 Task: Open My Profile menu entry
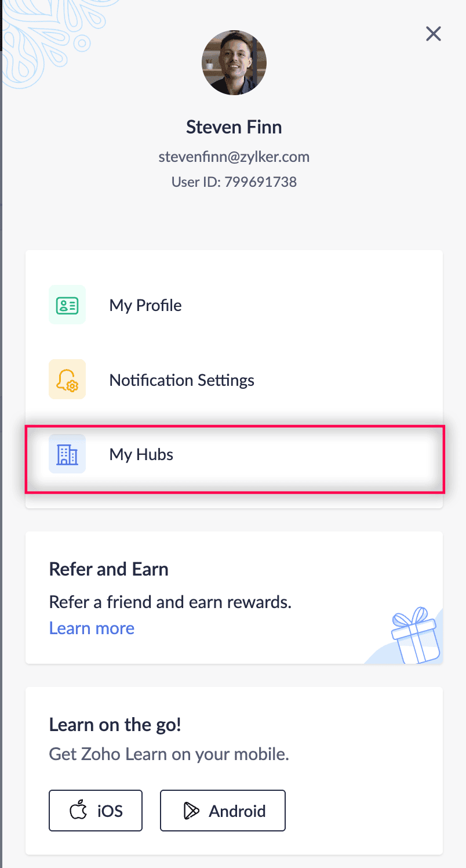point(234,305)
